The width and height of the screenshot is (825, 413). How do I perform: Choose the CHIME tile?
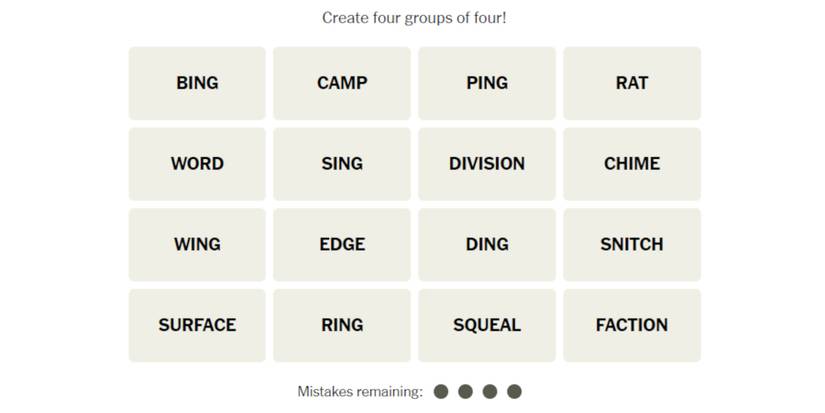click(632, 164)
